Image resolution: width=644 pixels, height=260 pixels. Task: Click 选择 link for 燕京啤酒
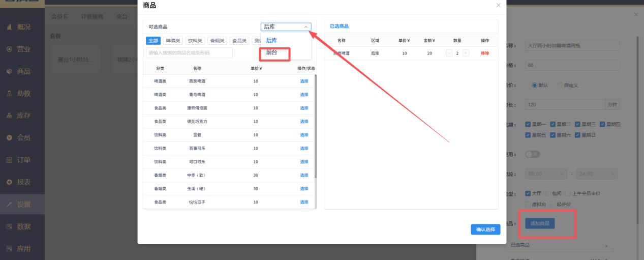(x=304, y=81)
